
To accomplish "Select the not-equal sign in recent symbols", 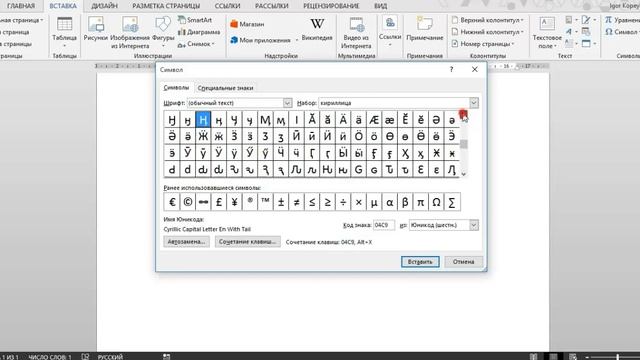I will coord(296,202).
